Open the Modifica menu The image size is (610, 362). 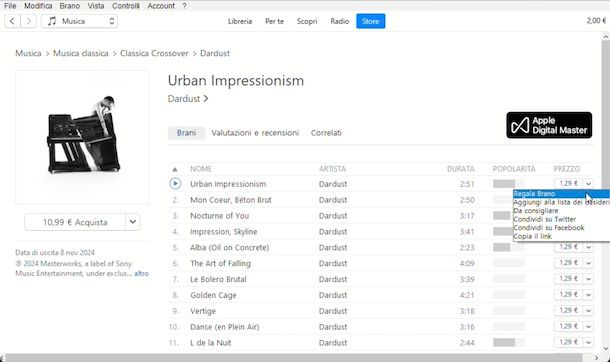[x=38, y=6]
